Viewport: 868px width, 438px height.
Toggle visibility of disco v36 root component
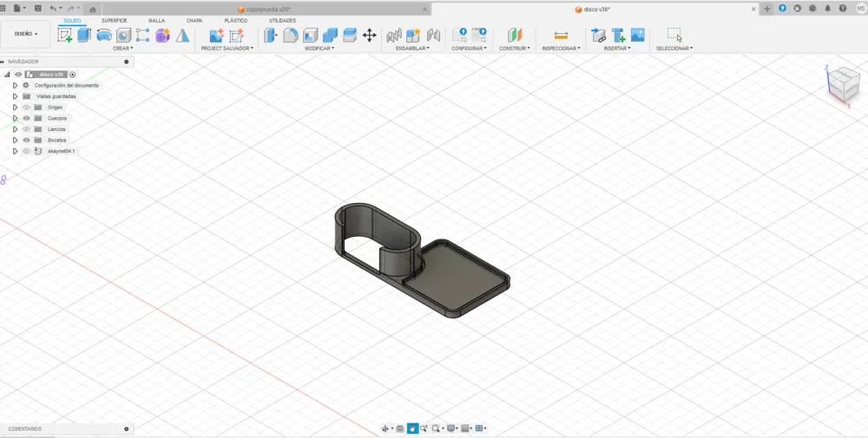[18, 74]
